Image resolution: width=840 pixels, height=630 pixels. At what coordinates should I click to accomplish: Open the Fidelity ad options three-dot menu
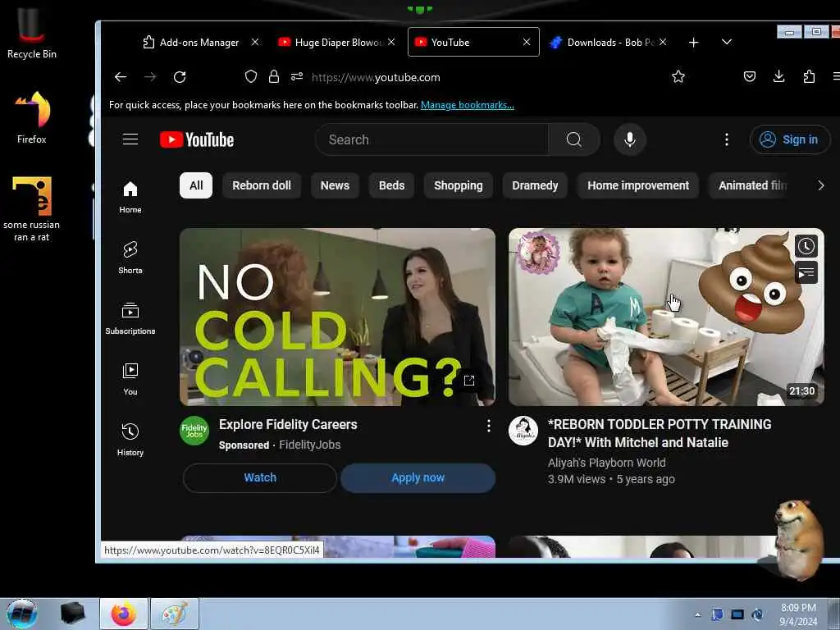pos(489,426)
